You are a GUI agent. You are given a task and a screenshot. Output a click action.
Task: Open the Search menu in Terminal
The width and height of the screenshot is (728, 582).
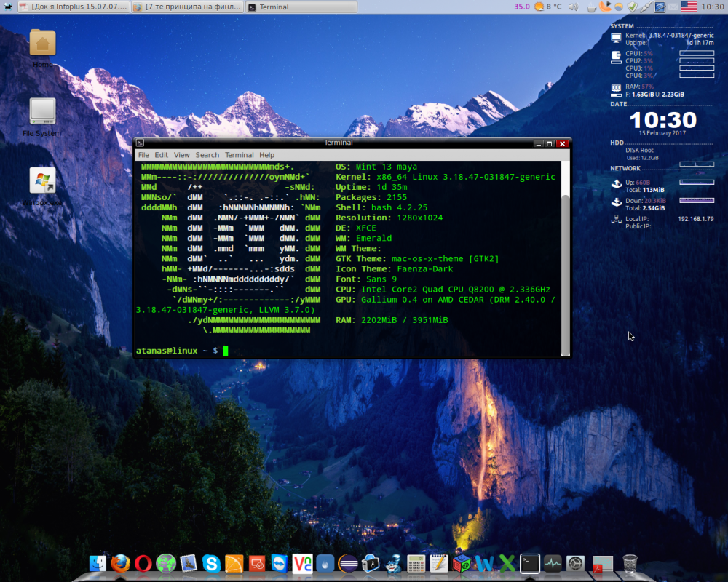coord(207,154)
